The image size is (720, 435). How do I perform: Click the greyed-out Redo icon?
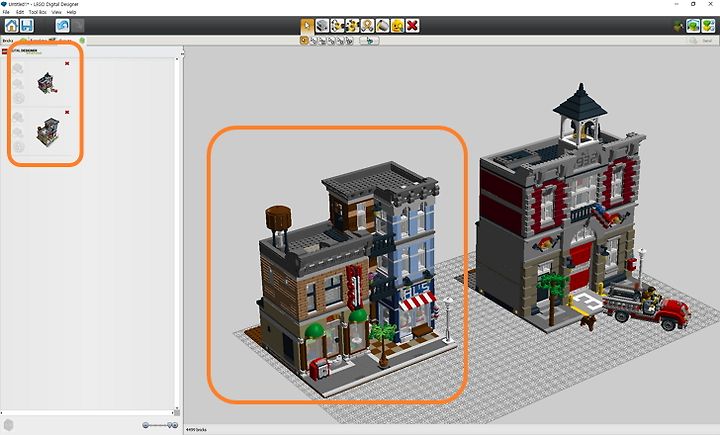[x=78, y=26]
